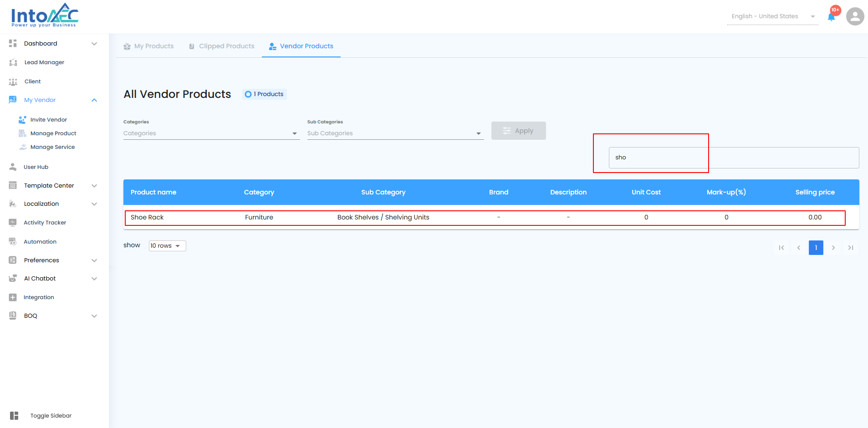Click Toggle Sidebar label
This screenshot has height=428, width=868.
click(51, 416)
